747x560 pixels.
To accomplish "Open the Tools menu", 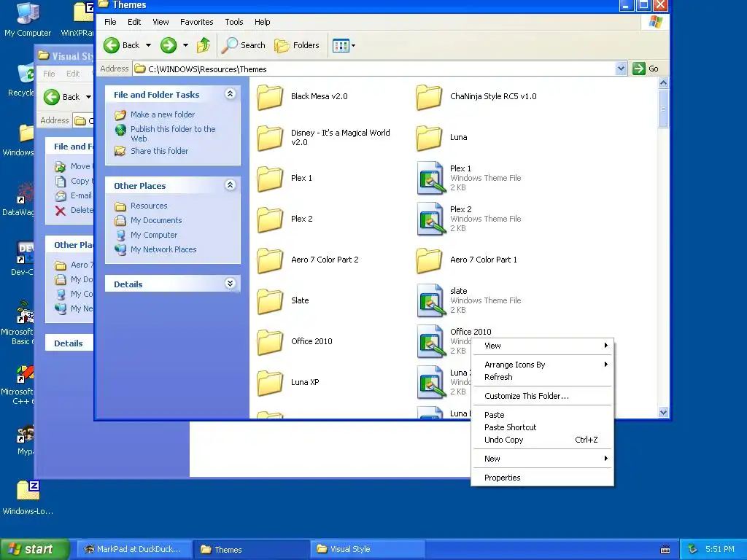I will pos(234,22).
